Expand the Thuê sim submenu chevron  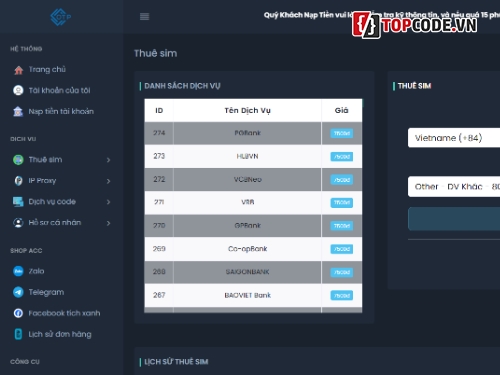coord(108,160)
